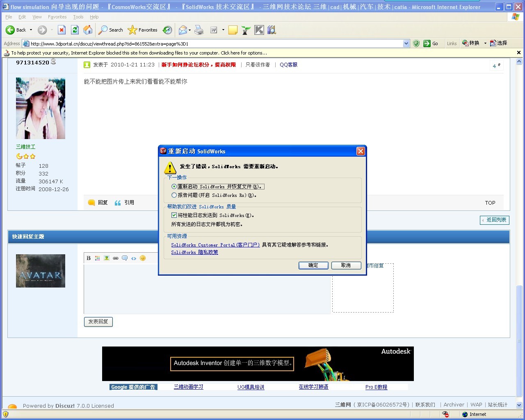Open the History toolbar icon
This screenshot has width=525, height=420.
(x=167, y=30)
